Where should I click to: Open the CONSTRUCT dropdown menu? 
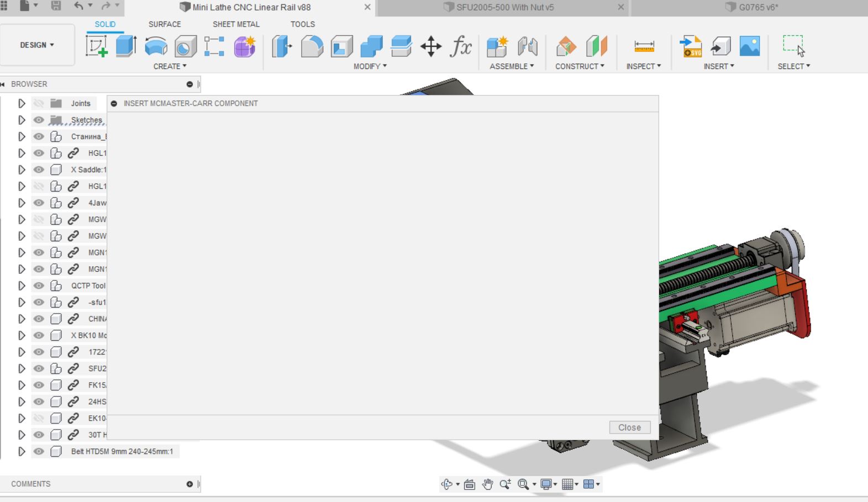pos(580,66)
